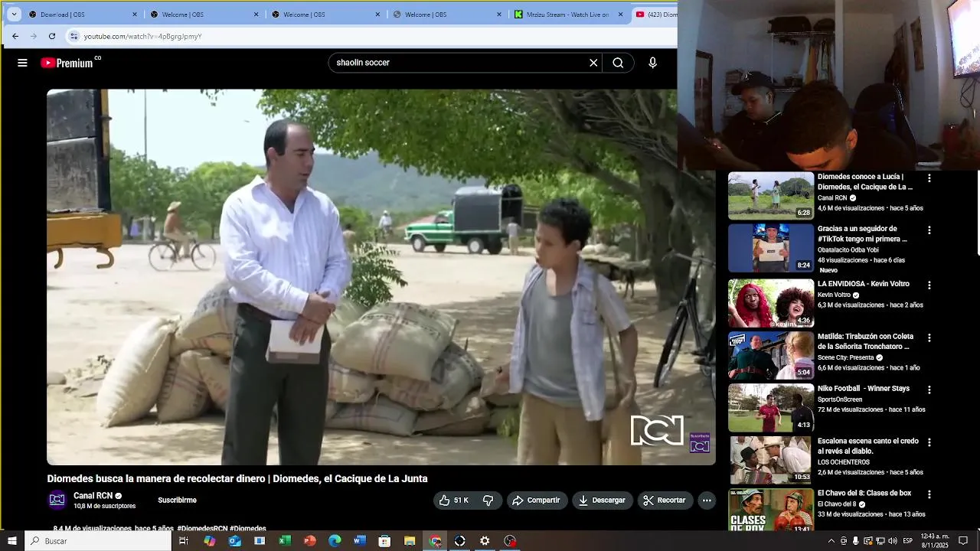Open options menu for 'Escalona escena' video
The height and width of the screenshot is (551, 980).
click(929, 443)
